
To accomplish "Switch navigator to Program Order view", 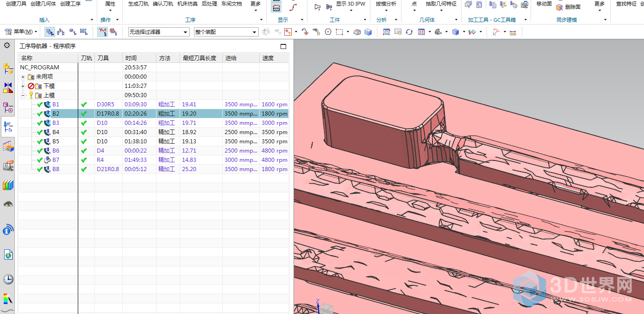I will point(50,32).
